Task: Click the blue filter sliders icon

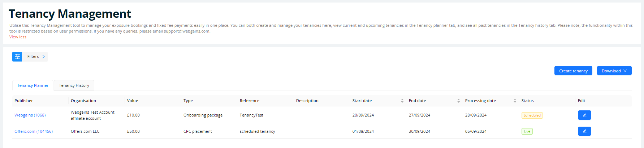Action: pyautogui.click(x=17, y=56)
